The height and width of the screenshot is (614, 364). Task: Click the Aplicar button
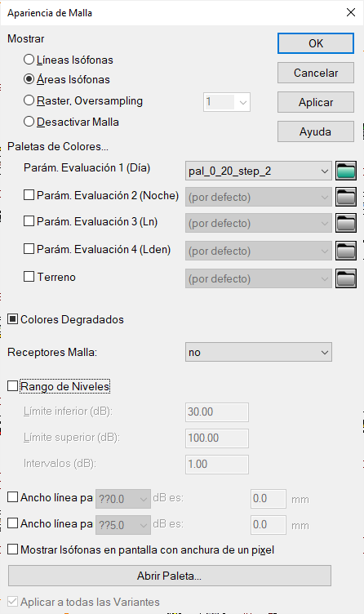[x=316, y=102]
